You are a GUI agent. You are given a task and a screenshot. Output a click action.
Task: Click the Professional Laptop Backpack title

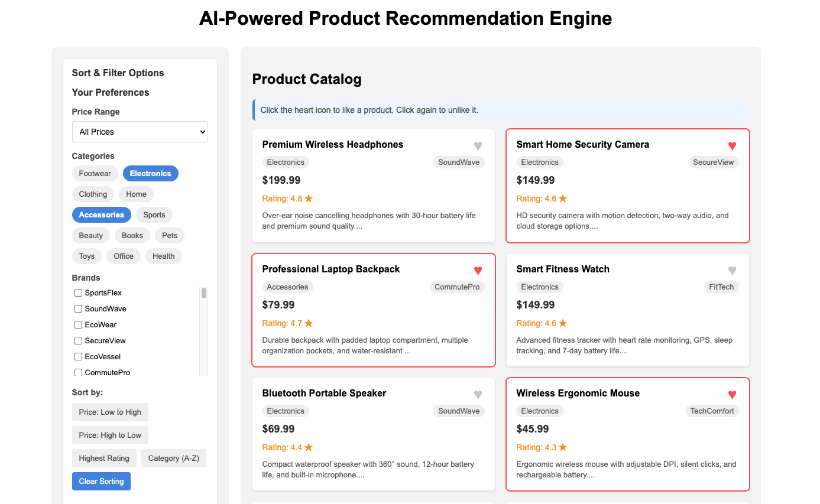click(331, 269)
